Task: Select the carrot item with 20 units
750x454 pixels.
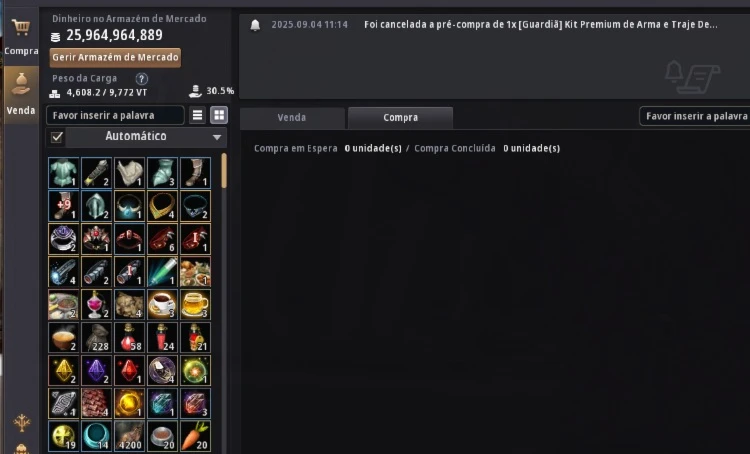Action: tap(196, 436)
